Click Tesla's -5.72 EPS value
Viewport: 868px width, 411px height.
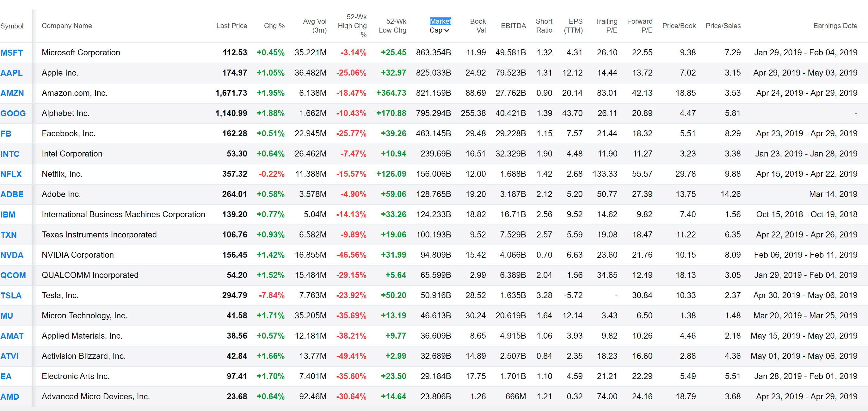pyautogui.click(x=573, y=295)
